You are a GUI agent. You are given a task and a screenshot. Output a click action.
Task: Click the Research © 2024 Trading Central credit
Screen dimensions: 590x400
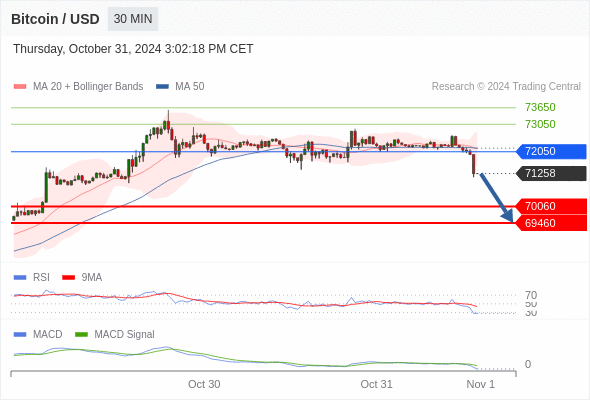point(506,87)
